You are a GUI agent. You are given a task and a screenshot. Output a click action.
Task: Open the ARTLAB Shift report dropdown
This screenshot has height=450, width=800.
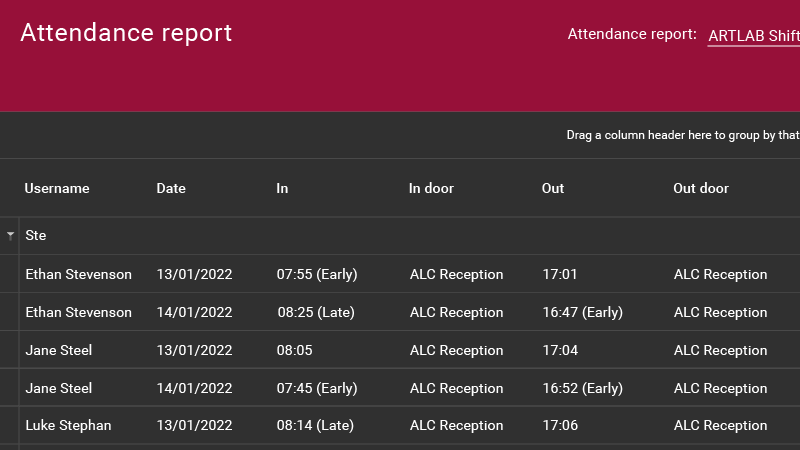point(753,35)
